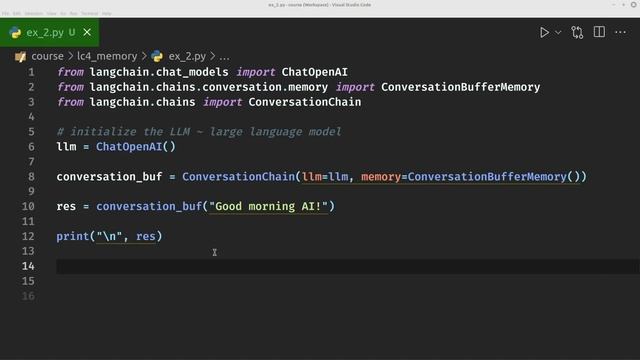Viewport: 640px width, 360px height.
Task: Open the Help menu
Action: 107,13
